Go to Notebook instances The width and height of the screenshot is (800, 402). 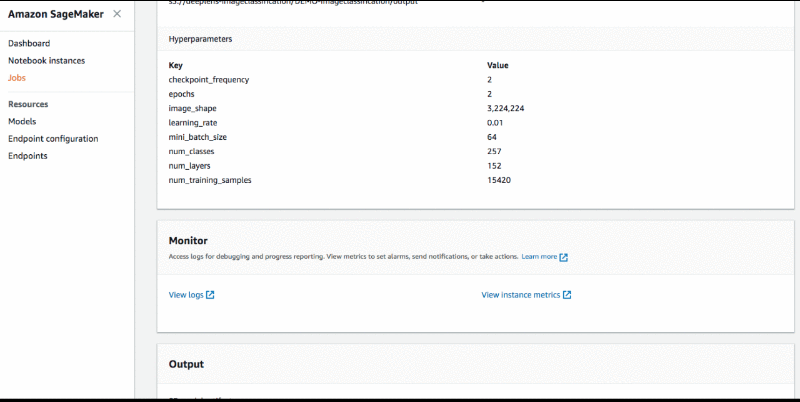click(x=46, y=61)
